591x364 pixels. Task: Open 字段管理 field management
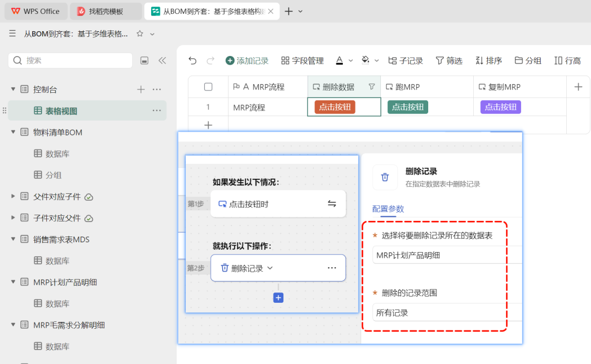302,61
